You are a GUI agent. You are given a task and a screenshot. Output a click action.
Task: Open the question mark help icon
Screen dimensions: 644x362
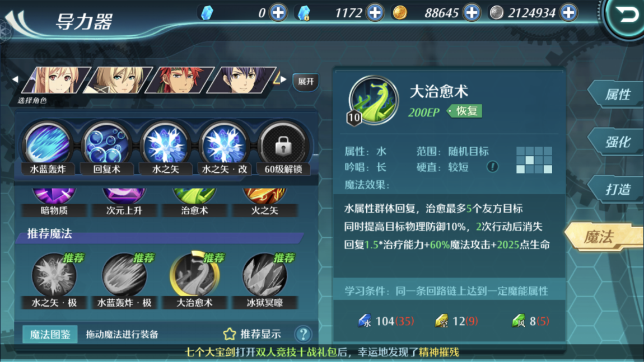[x=303, y=334]
